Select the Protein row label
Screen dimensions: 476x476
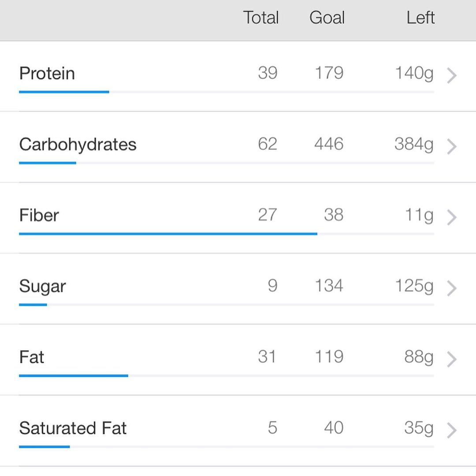point(47,74)
